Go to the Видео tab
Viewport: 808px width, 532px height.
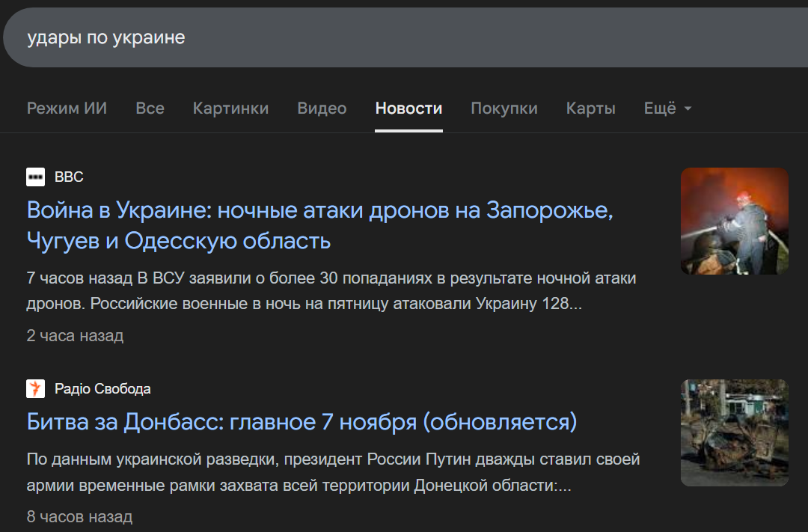coord(322,108)
